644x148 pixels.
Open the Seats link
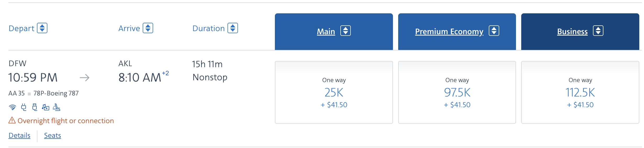click(52, 135)
